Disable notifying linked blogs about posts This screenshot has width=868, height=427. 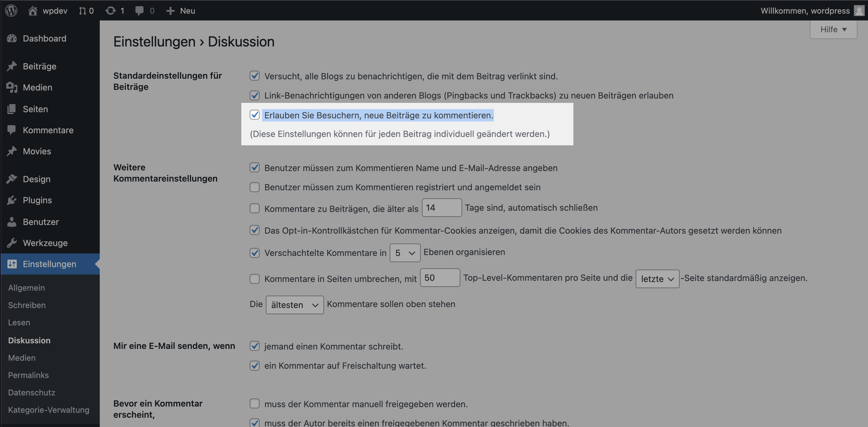(254, 76)
